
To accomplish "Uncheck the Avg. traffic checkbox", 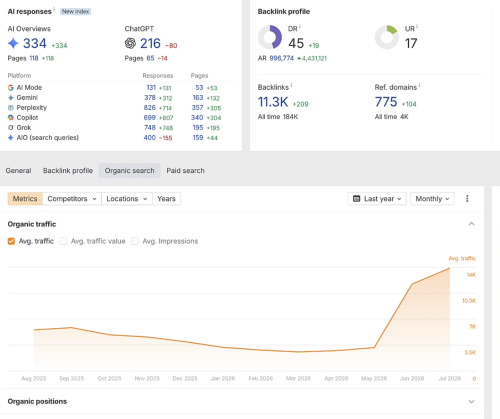I will click(x=11, y=241).
